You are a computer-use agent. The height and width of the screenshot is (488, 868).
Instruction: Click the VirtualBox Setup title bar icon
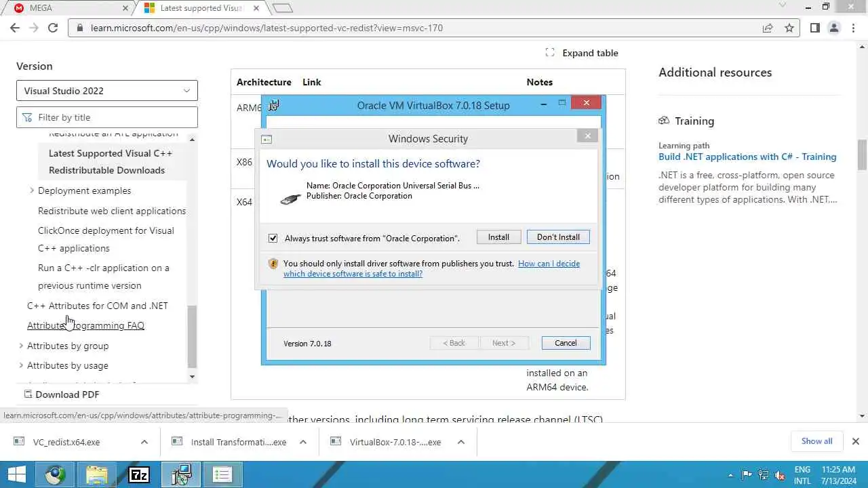tap(274, 105)
